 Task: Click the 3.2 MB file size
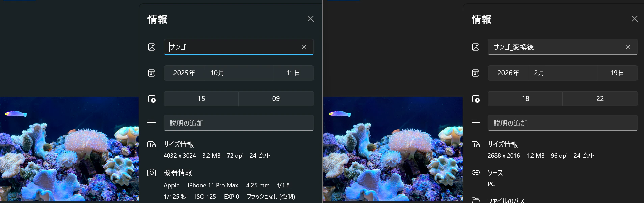(x=211, y=156)
